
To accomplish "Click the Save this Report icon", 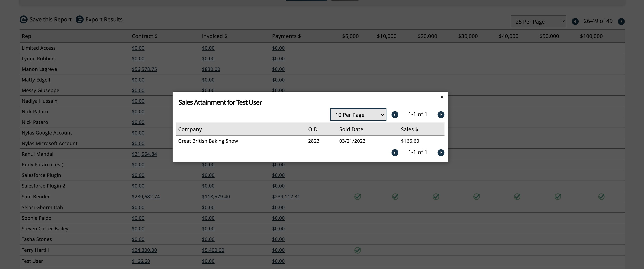I will tap(23, 19).
